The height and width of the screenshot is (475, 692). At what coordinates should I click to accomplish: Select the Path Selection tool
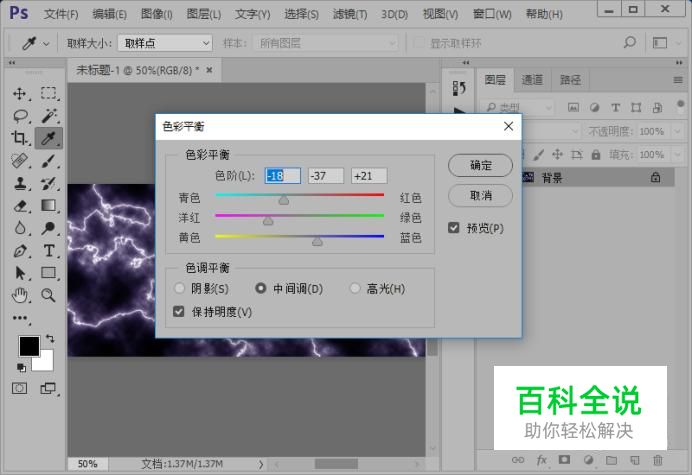(20, 273)
